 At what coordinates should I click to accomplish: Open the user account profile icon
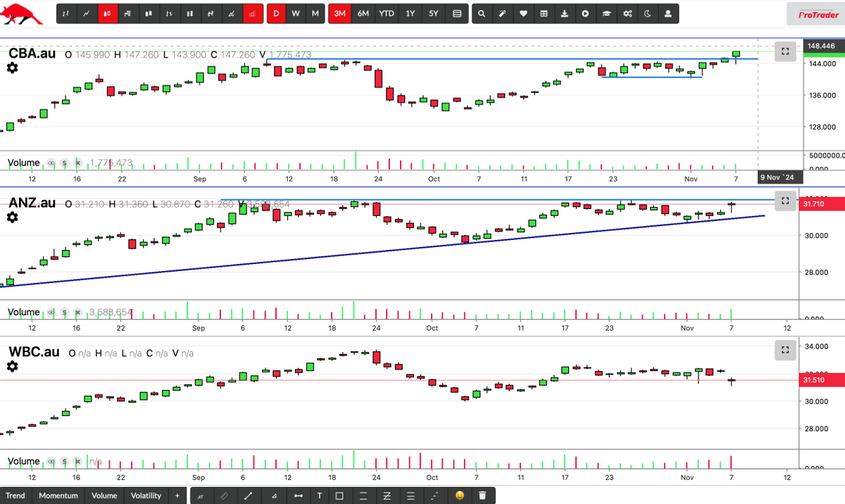(x=668, y=13)
